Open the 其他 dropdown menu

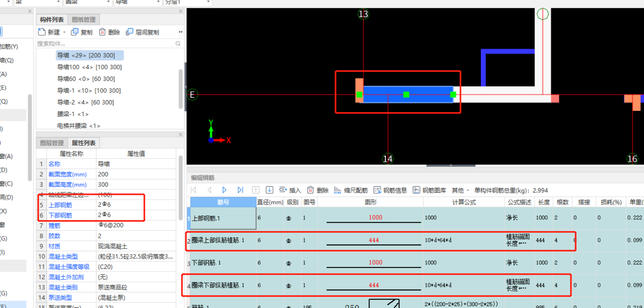pyautogui.click(x=460, y=190)
